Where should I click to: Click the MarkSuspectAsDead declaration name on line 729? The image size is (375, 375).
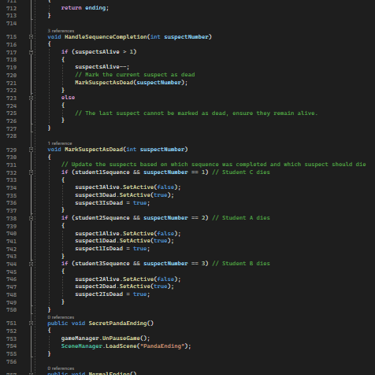[94, 149]
